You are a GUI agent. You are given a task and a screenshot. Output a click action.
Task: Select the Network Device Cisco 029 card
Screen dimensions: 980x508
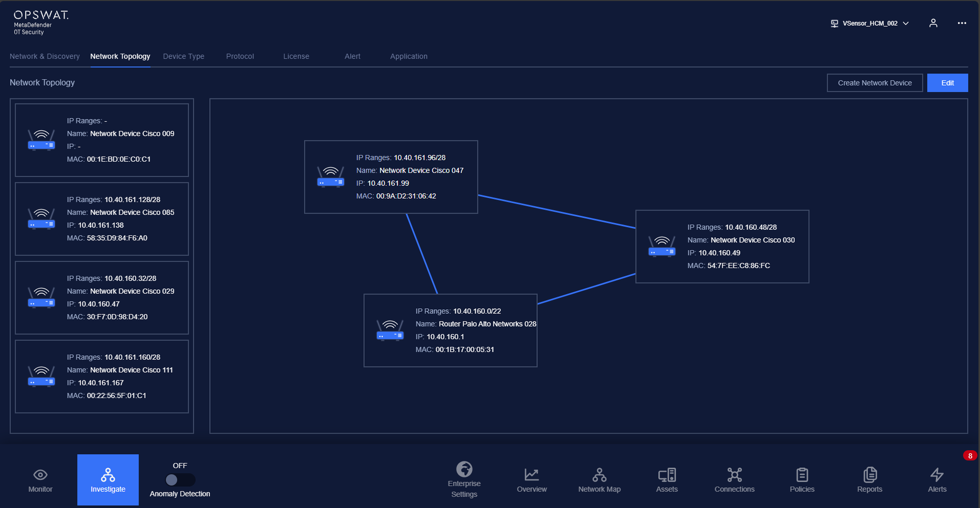(x=102, y=297)
